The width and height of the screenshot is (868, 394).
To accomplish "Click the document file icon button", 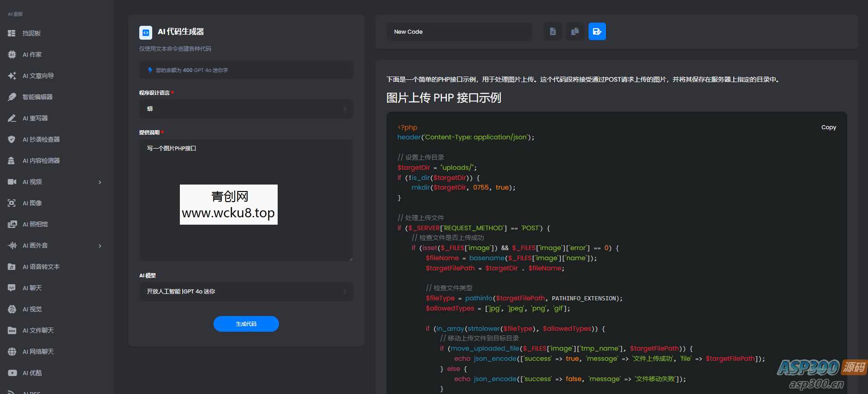I will (553, 31).
